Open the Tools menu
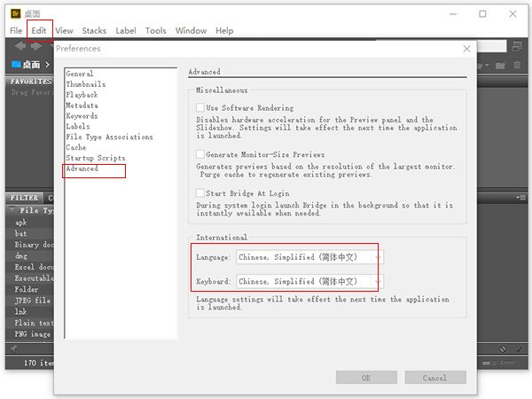Image resolution: width=532 pixels, height=399 pixels. 156,31
